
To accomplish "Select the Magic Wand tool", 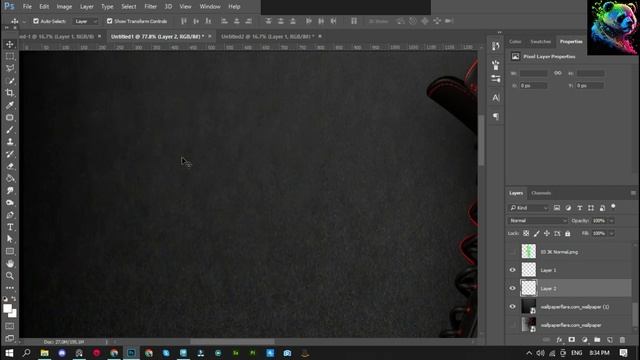I will pos(10,81).
